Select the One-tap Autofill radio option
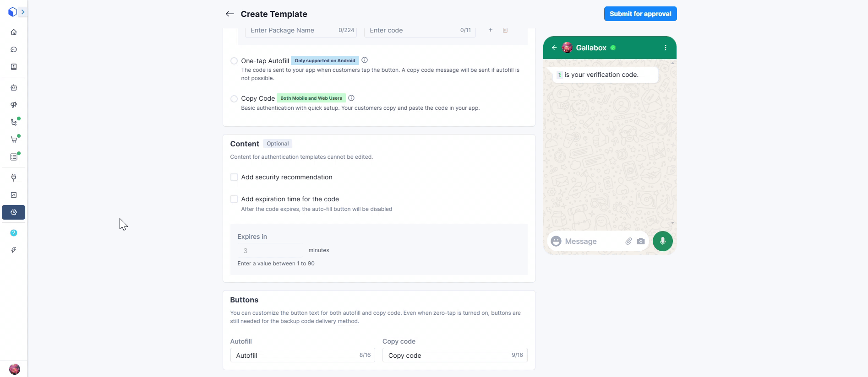 click(234, 61)
